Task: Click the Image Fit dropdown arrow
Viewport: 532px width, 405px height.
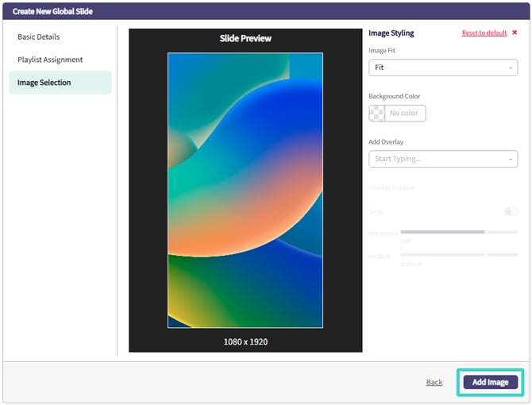Action: tap(511, 68)
